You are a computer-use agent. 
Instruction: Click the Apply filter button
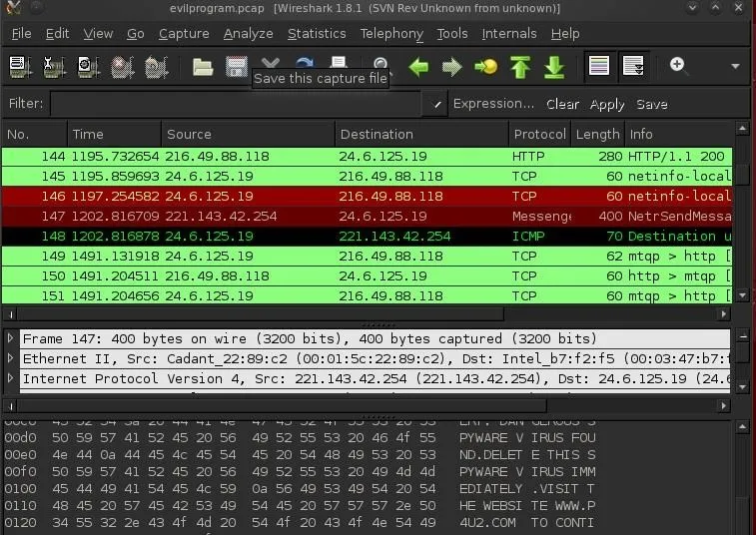(x=607, y=104)
